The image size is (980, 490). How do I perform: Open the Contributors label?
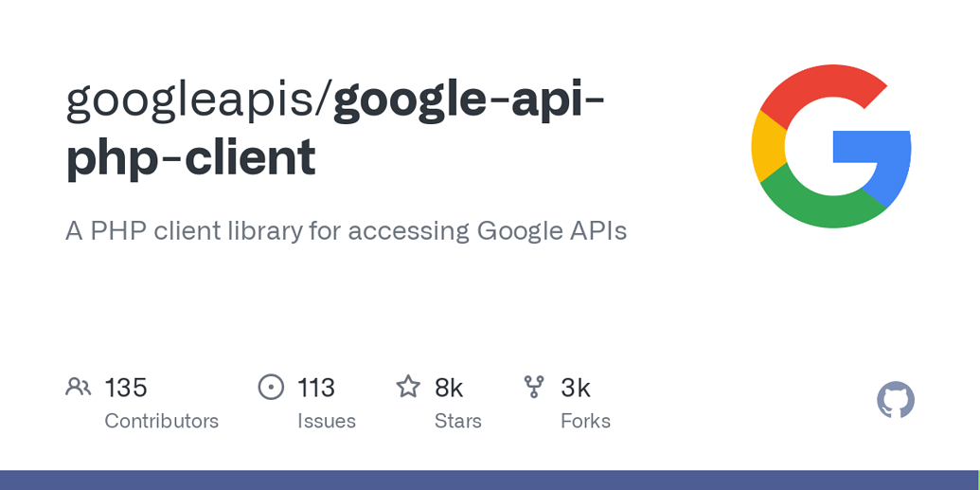click(x=161, y=421)
